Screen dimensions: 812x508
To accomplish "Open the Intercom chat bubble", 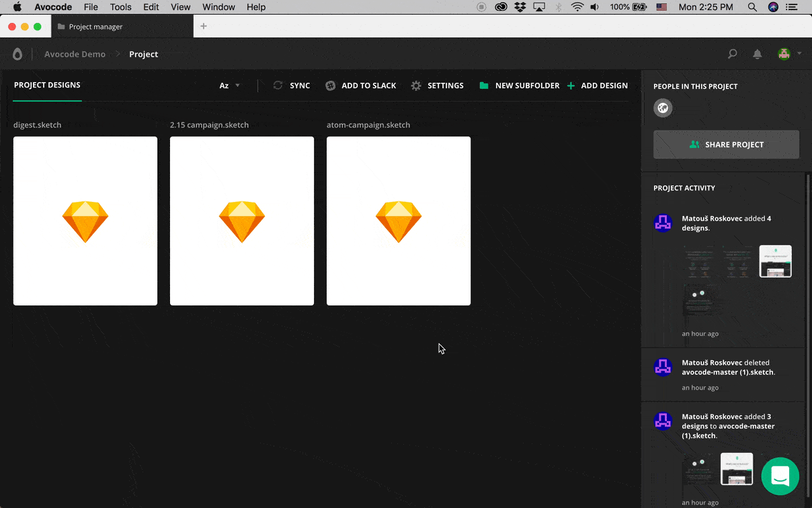I will [x=780, y=476].
